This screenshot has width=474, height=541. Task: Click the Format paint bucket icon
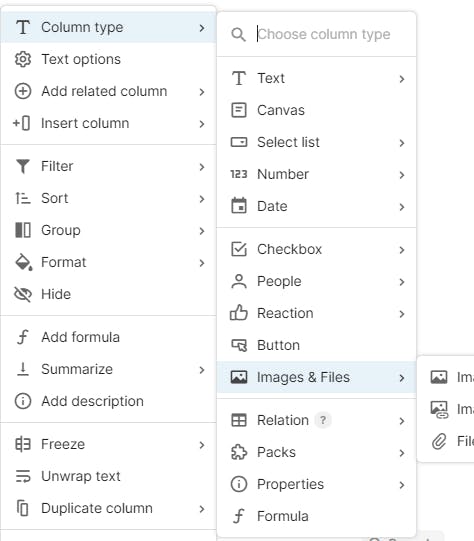(23, 262)
